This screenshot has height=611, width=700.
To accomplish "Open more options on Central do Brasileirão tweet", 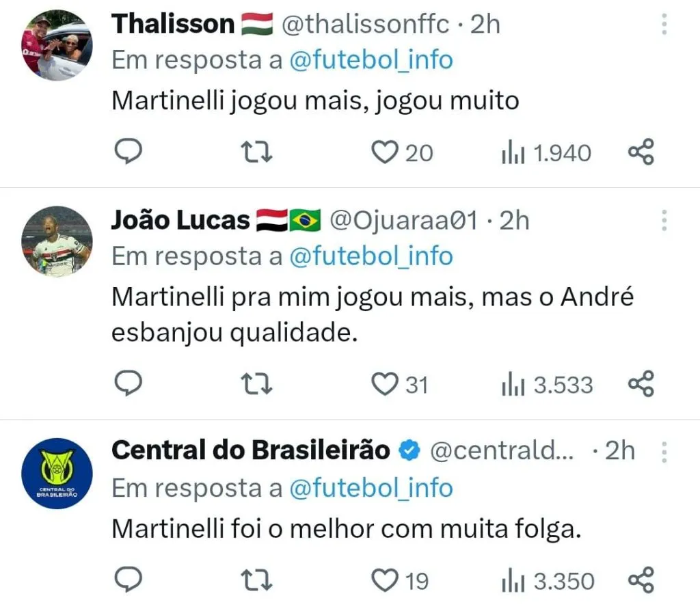I will pos(664,452).
